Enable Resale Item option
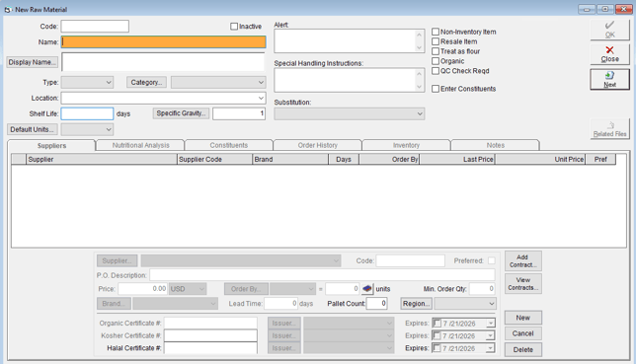636x364 pixels. tap(436, 41)
